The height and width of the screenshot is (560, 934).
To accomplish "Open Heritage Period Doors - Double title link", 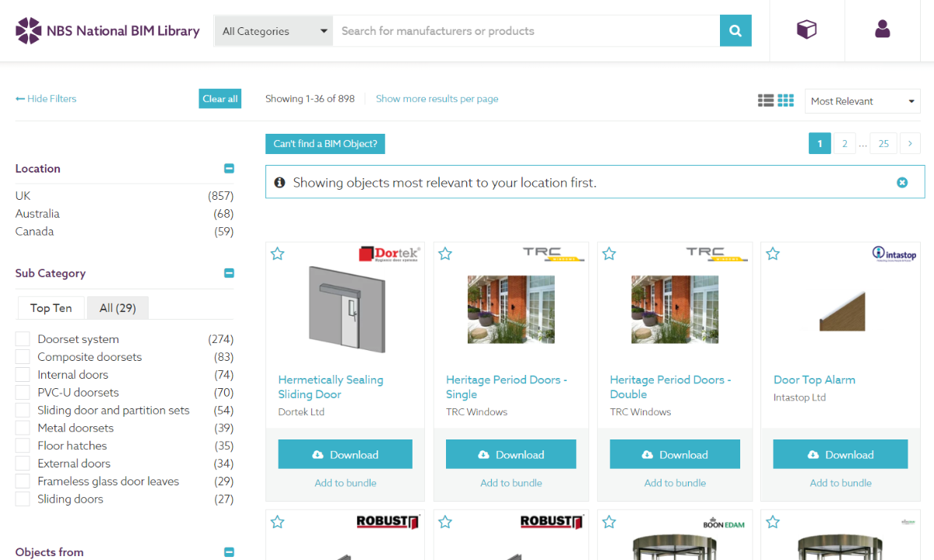I will pos(670,387).
